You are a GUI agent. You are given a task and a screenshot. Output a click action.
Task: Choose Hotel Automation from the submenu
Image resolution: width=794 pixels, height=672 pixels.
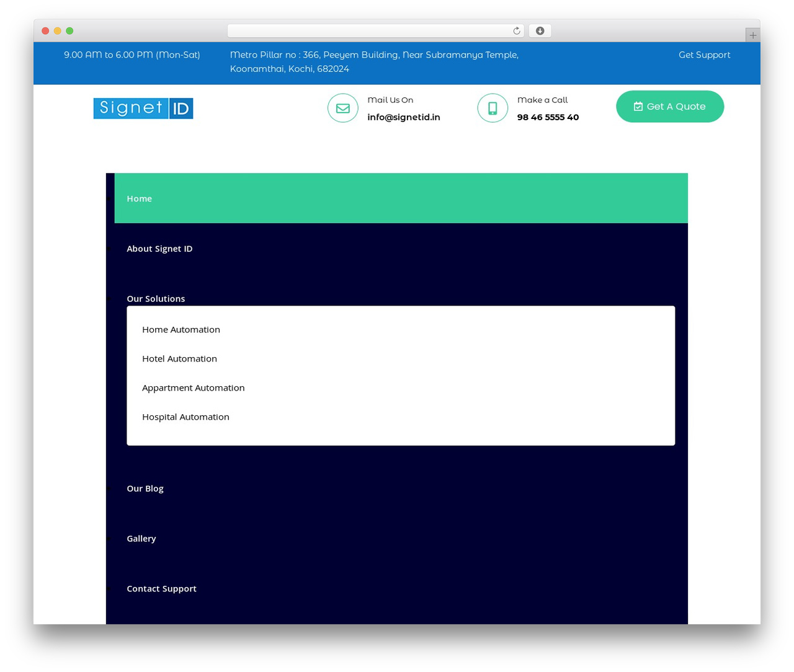click(x=179, y=358)
